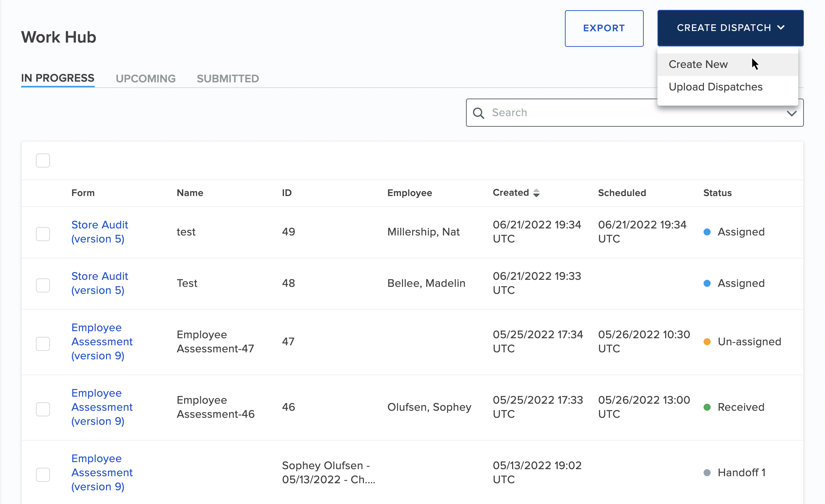Click created date 05/13/2022 19:02 UTC
Screen dimensions: 825x504
[537, 473]
